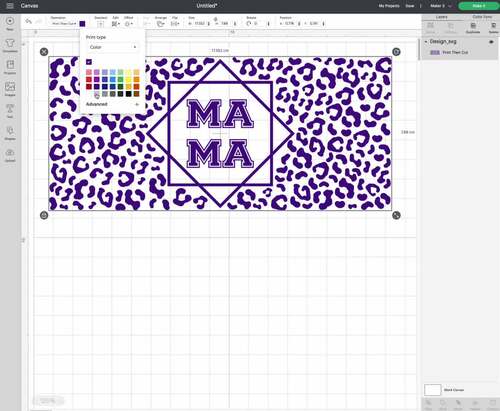This screenshot has width=500, height=411.
Task: Click the New project icon
Action: point(10,21)
